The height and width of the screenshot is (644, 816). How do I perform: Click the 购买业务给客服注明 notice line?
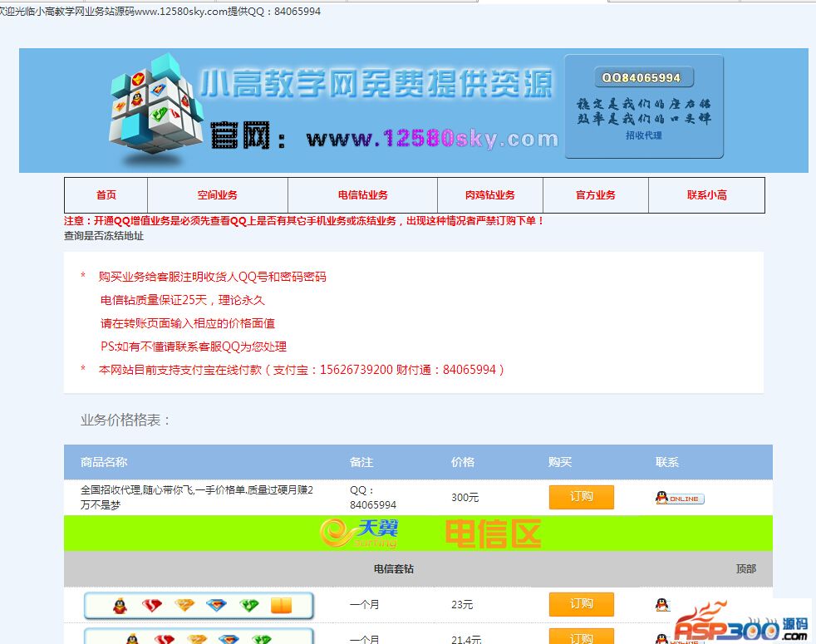tap(213, 277)
